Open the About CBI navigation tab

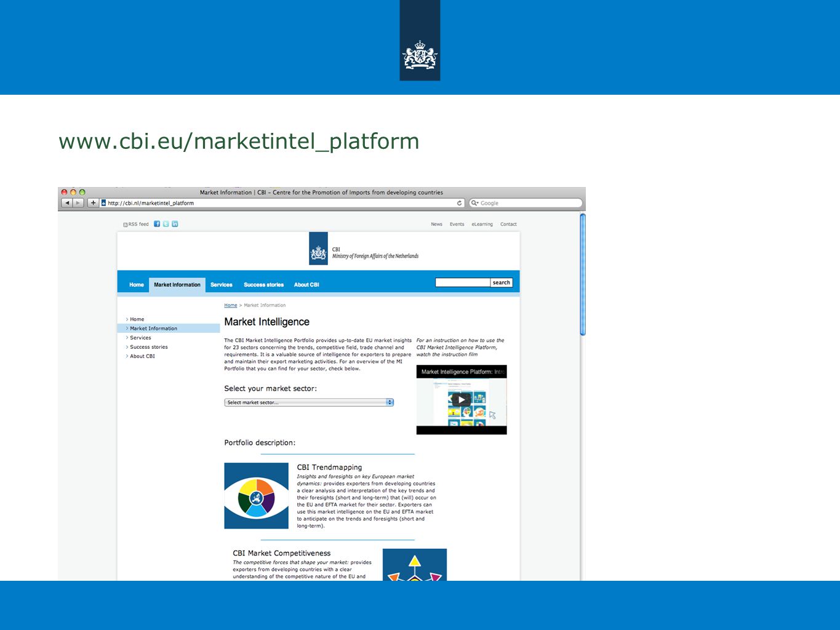coord(306,285)
